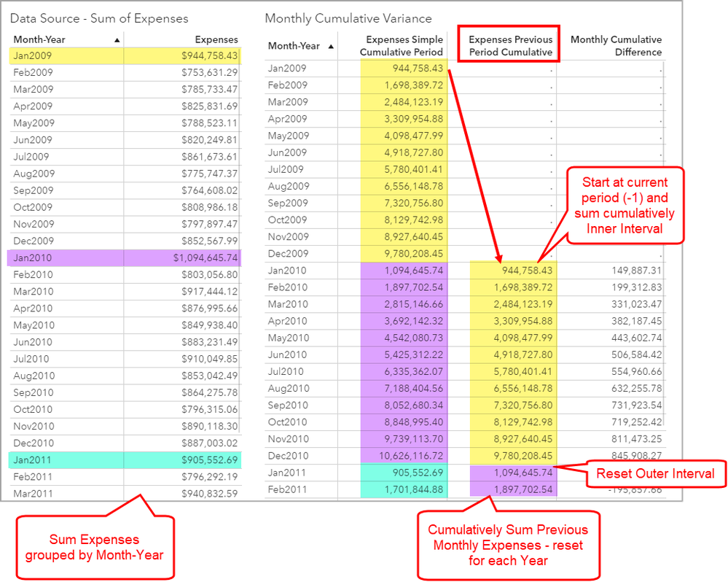Select Jan2009 row in Data Source table
This screenshot has height=582, width=728.
point(125,55)
